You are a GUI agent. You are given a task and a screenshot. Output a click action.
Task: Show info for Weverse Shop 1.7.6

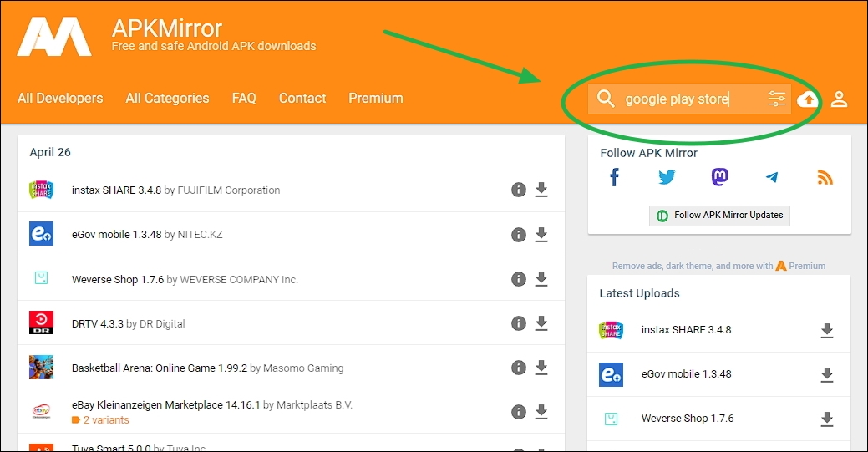click(519, 279)
